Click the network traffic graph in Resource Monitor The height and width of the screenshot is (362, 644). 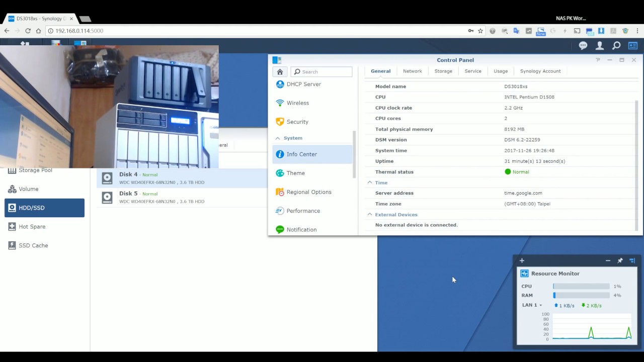coord(591,327)
